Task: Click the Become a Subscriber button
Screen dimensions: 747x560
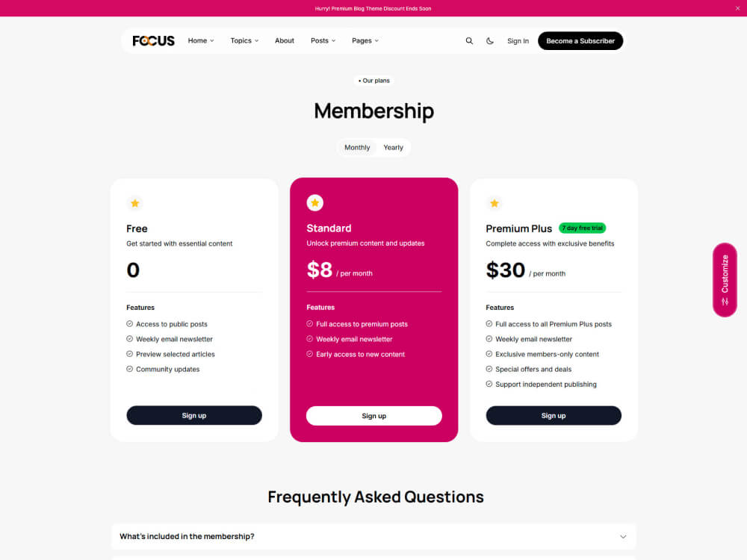Action: click(x=580, y=40)
